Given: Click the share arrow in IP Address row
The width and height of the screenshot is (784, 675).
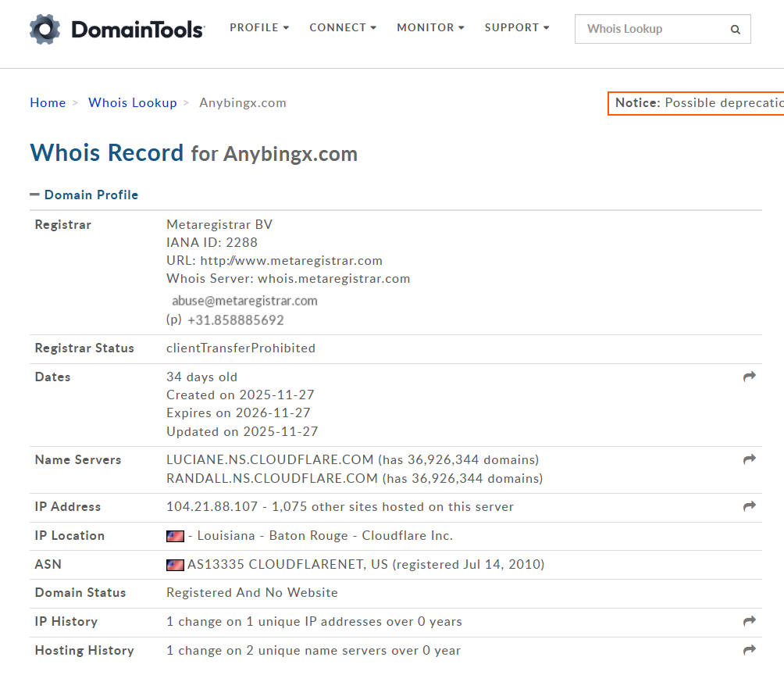Looking at the screenshot, I should point(750,506).
